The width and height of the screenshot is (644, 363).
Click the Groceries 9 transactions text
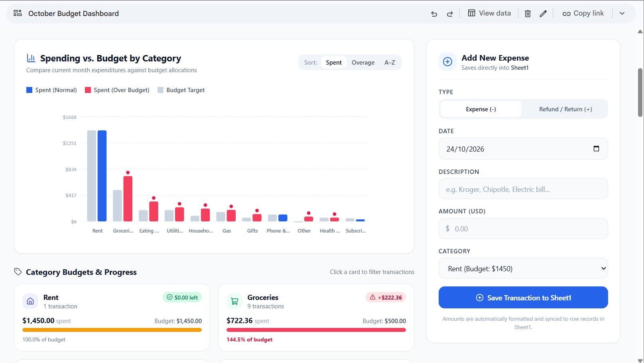(x=266, y=306)
